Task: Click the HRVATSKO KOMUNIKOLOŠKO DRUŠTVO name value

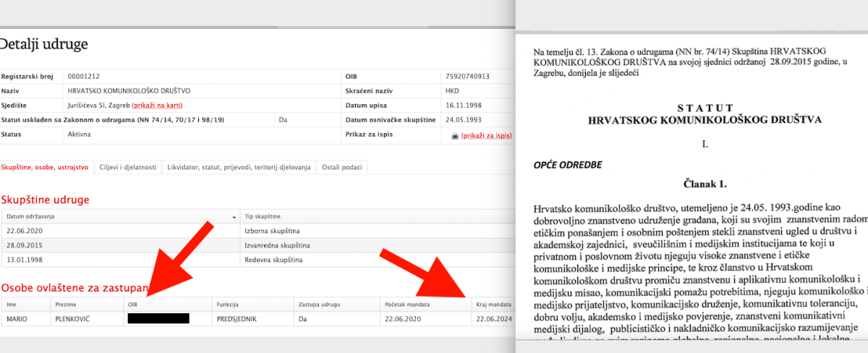Action: click(128, 91)
